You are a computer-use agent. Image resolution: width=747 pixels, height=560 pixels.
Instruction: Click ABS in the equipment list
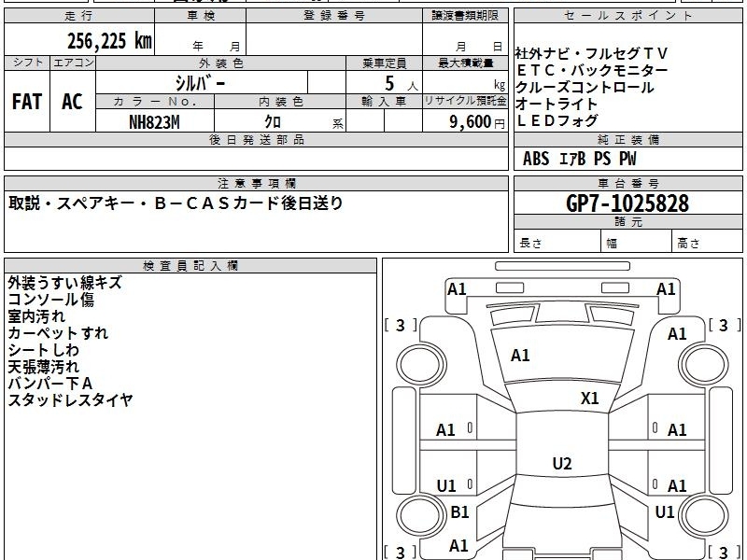tap(536, 159)
